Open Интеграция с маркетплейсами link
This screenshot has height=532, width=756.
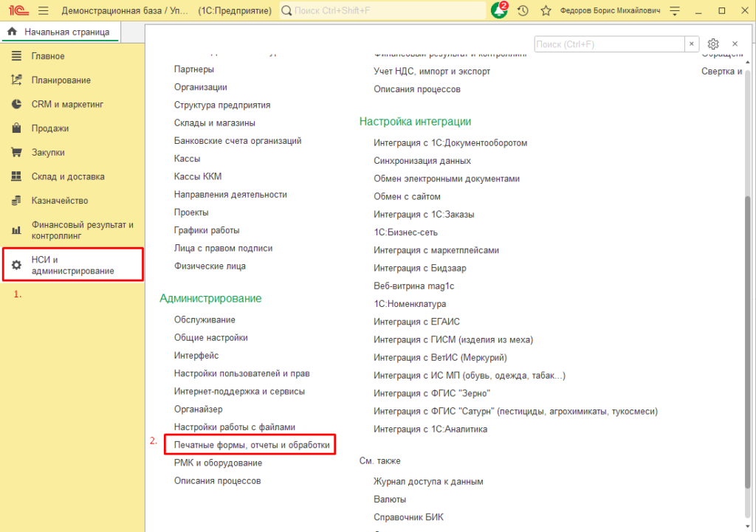coord(436,250)
